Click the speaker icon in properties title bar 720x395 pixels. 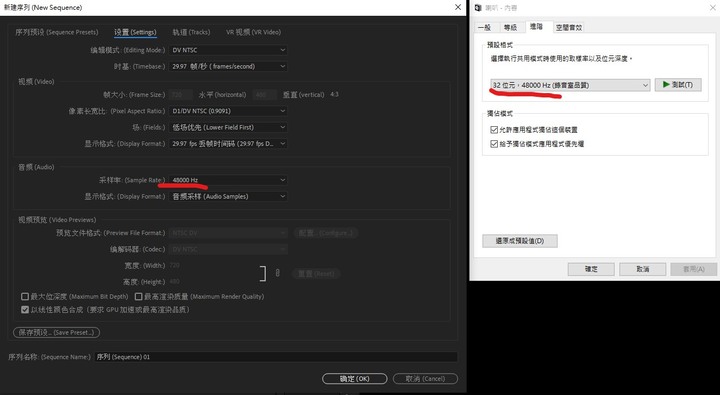point(478,8)
